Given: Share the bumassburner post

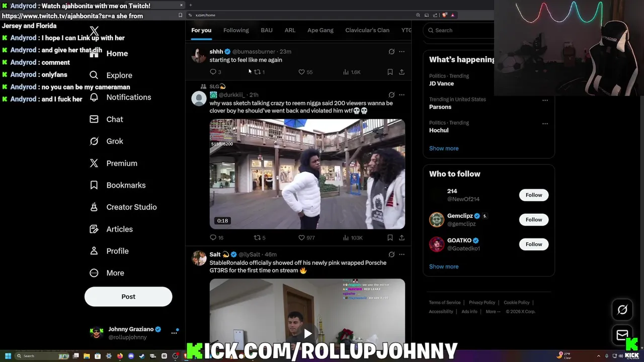Looking at the screenshot, I should [x=401, y=72].
